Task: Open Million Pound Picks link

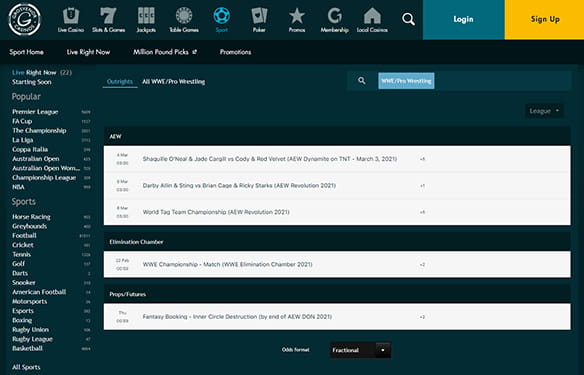Action: (165, 52)
